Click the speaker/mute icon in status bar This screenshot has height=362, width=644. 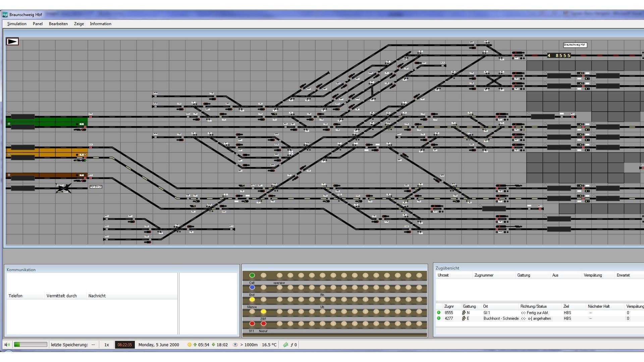click(7, 345)
